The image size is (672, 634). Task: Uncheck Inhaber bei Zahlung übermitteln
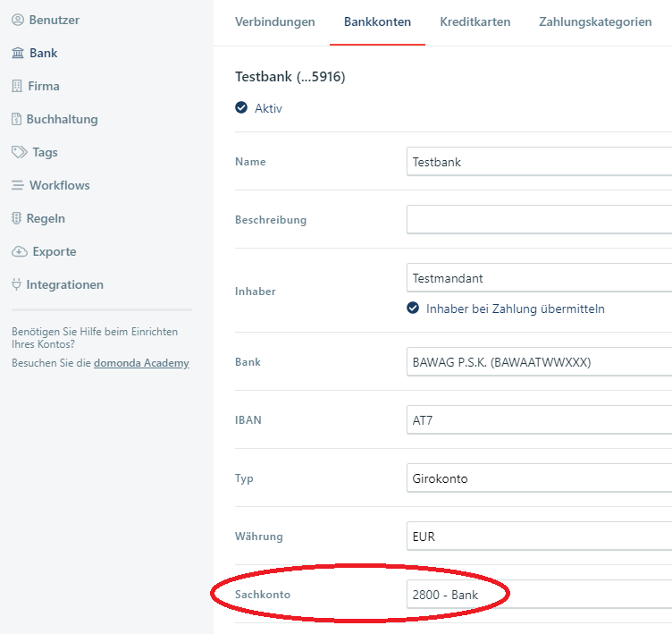coord(413,309)
